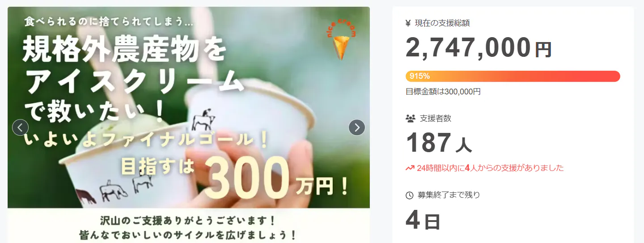644x243 pixels.
Task: Click the 187人 supporters count
Action: pyautogui.click(x=438, y=143)
